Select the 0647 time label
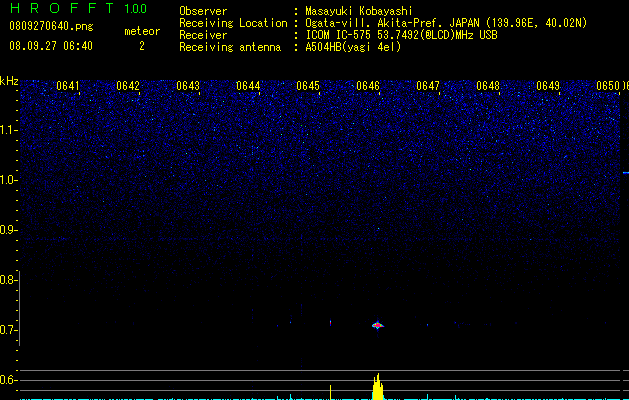 [428, 86]
